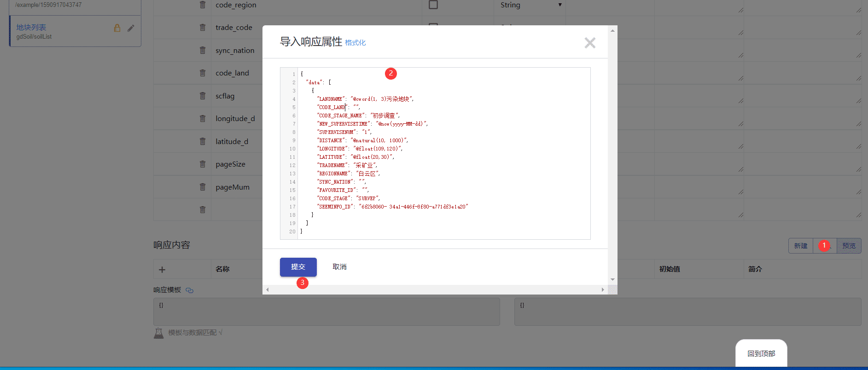
Task: Close the 导入响应属性 dialog with X
Action: click(590, 43)
